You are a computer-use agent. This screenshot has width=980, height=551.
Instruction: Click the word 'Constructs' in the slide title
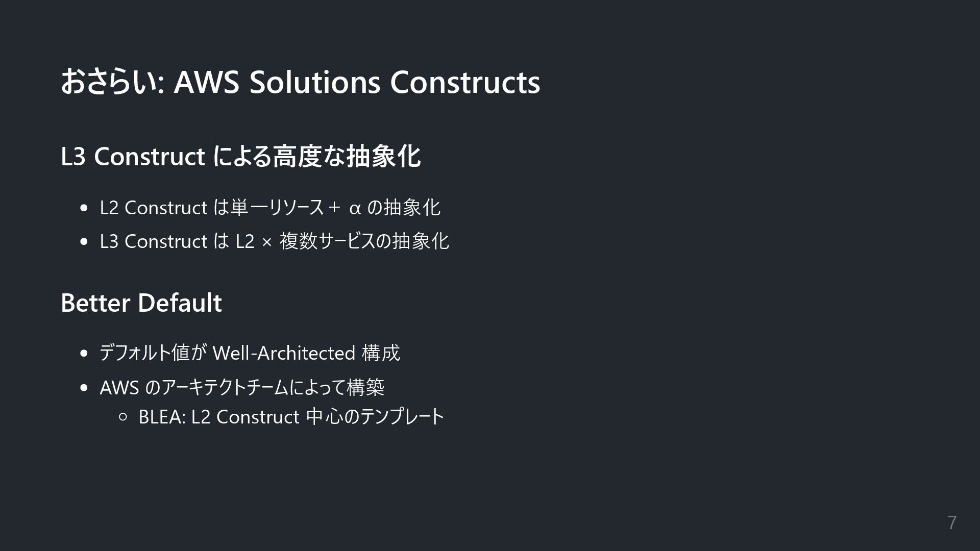465,82
